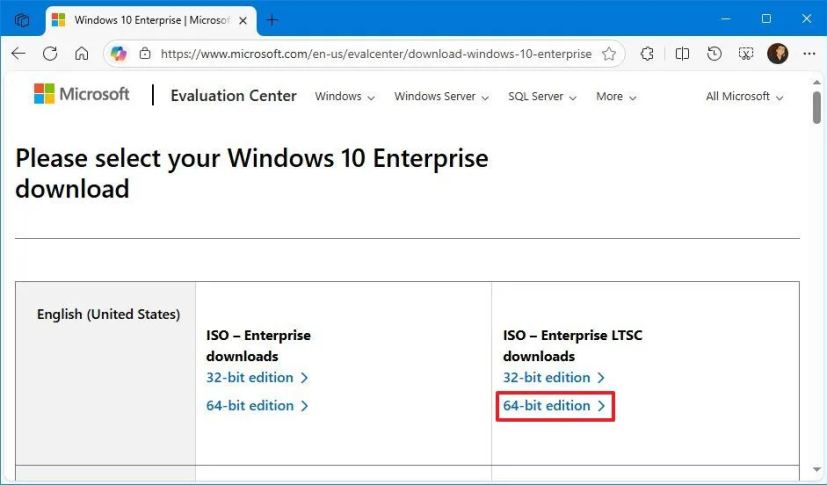Image resolution: width=827 pixels, height=485 pixels.
Task: Open the All Microsoft menu
Action: [744, 97]
